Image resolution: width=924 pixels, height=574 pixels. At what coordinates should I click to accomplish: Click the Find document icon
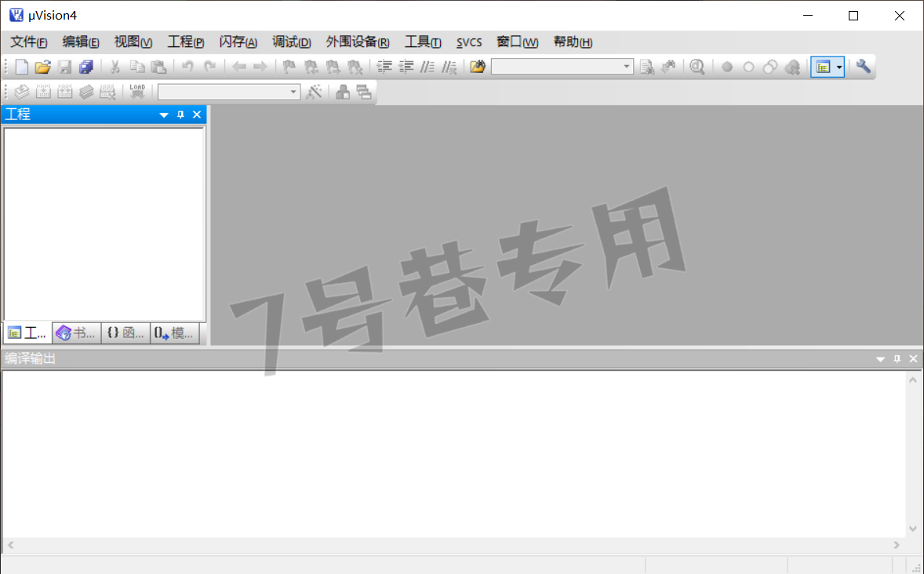[x=647, y=67]
